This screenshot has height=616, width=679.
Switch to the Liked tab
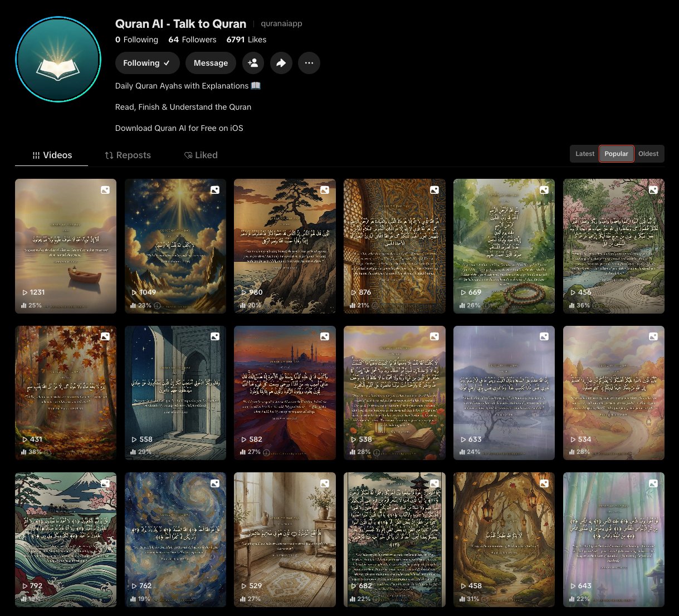(x=201, y=155)
